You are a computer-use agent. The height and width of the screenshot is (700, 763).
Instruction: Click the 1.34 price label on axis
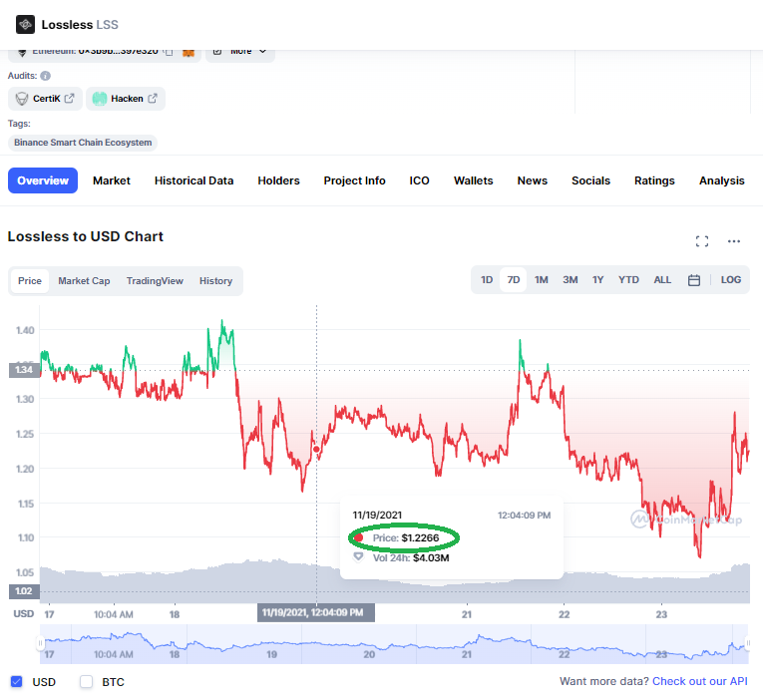24,370
